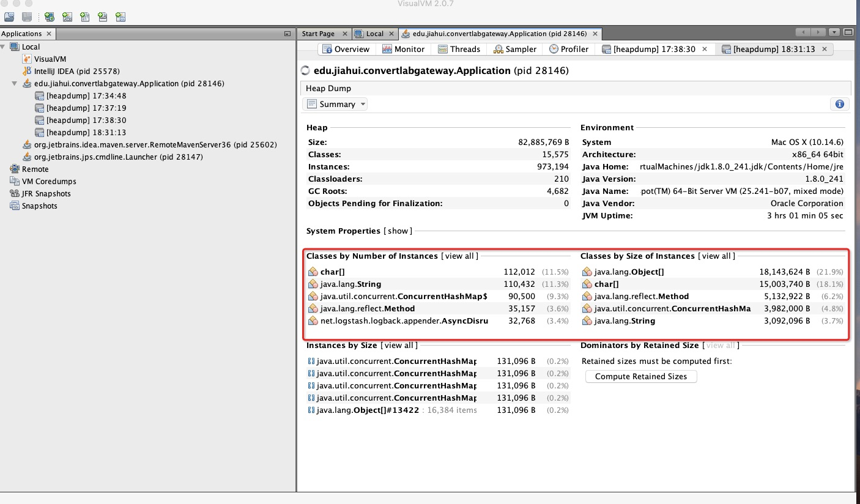Image resolution: width=860 pixels, height=504 pixels.
Task: Select the JFR Snapshots node
Action: pyautogui.click(x=46, y=193)
